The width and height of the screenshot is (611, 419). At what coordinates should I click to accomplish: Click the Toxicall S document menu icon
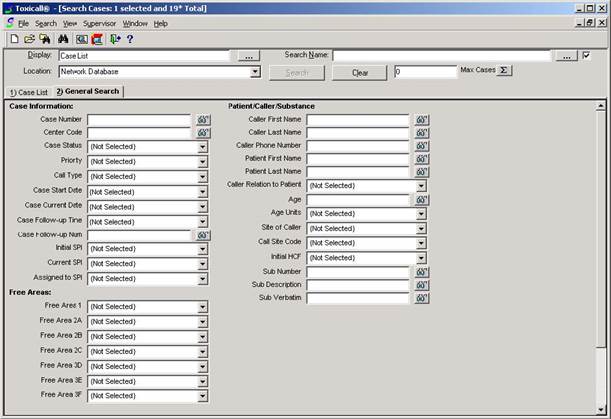[10, 23]
